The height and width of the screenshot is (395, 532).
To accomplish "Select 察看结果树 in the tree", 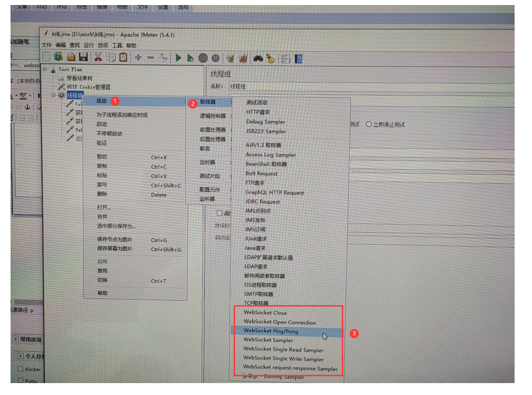I will pos(79,78).
